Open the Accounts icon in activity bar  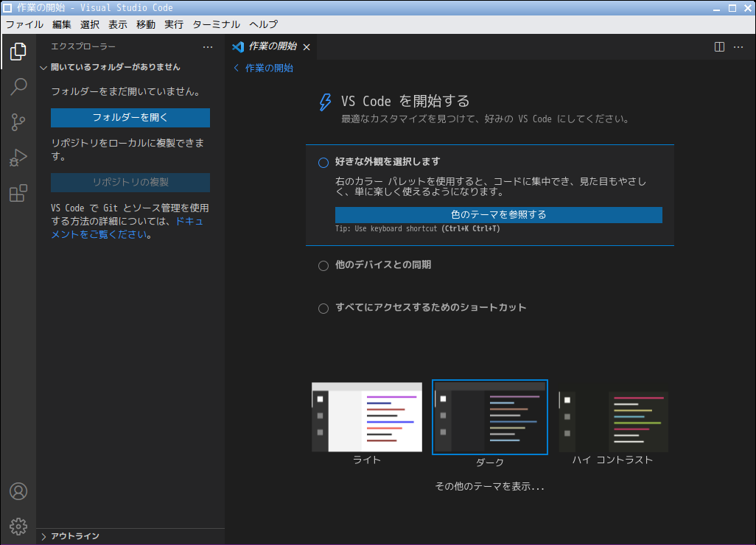tap(18, 491)
